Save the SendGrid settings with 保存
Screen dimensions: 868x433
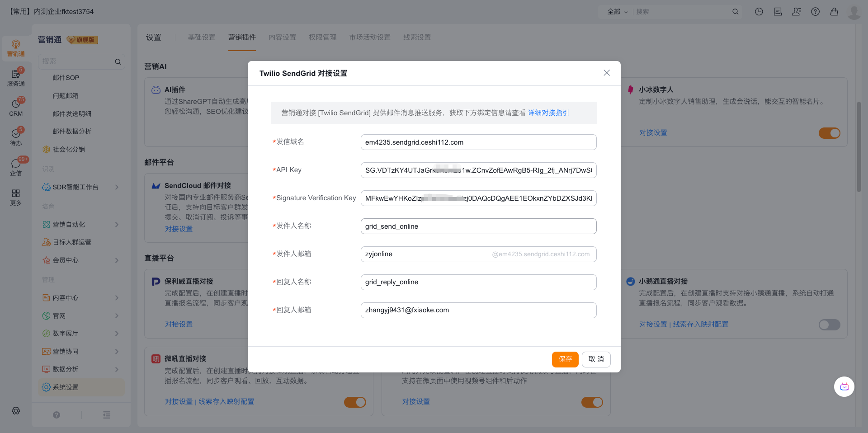565,359
